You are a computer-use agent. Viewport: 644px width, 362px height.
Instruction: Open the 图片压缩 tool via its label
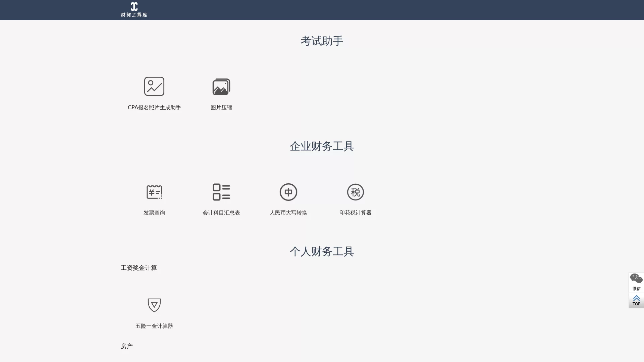221,107
